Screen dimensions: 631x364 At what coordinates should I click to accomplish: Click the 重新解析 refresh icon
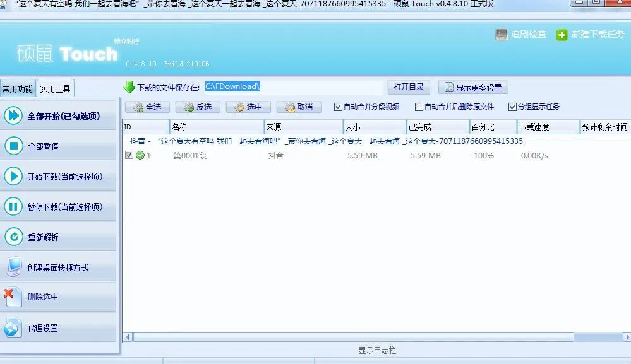14,237
